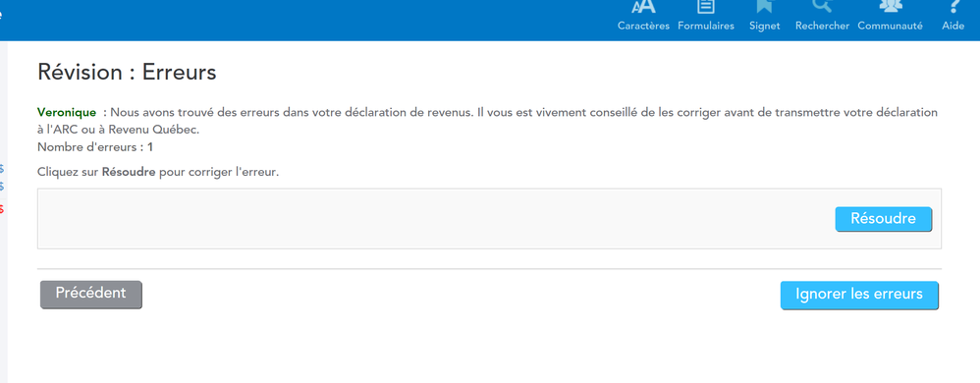Click the Aide label in header

click(953, 27)
